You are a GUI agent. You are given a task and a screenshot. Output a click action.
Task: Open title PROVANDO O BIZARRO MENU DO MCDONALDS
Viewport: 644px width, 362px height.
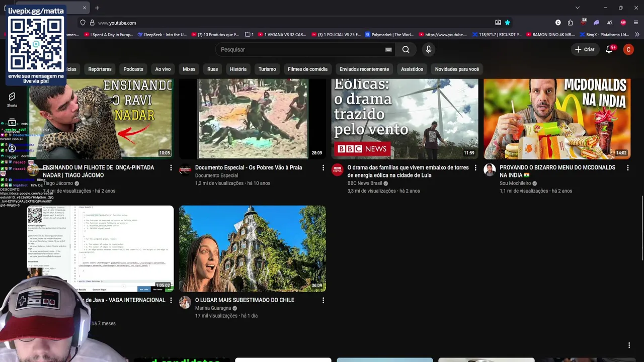(557, 171)
